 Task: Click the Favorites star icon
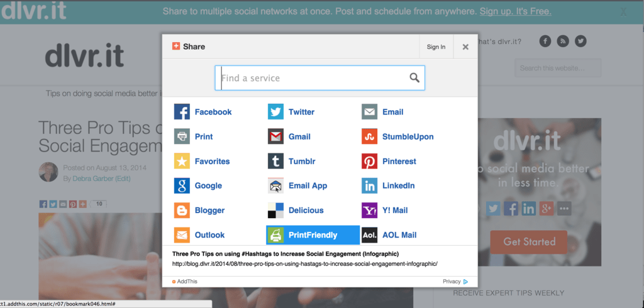pos(182,161)
